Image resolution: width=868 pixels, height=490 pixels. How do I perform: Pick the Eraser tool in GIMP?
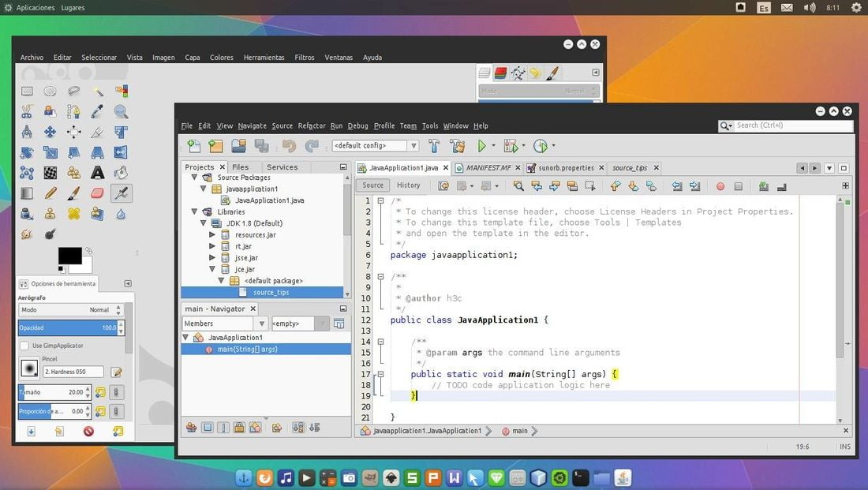[x=97, y=193]
